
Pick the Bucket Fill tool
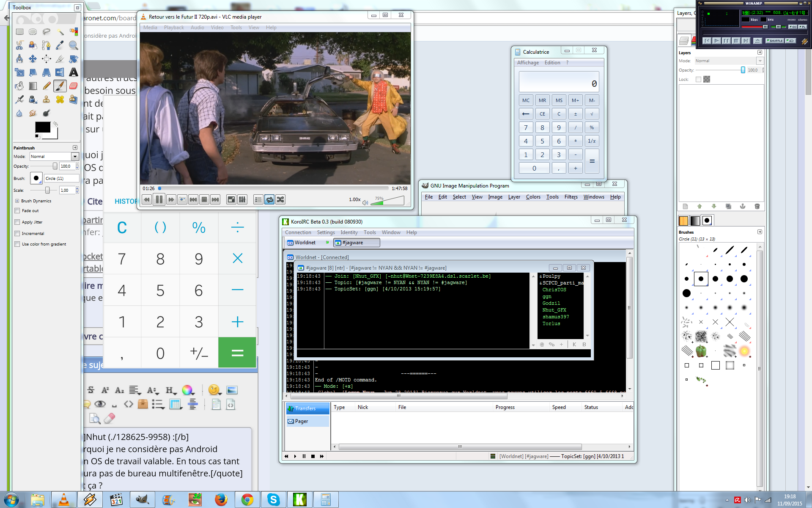click(x=19, y=86)
